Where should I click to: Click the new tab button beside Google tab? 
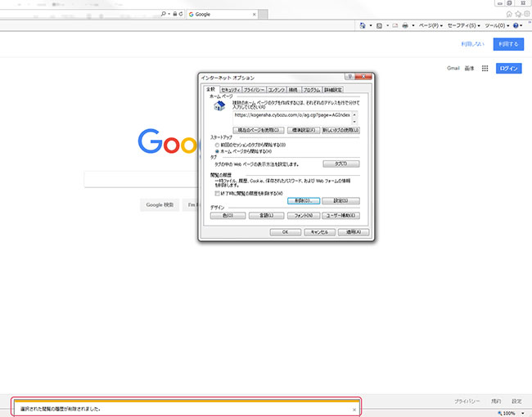pos(264,14)
